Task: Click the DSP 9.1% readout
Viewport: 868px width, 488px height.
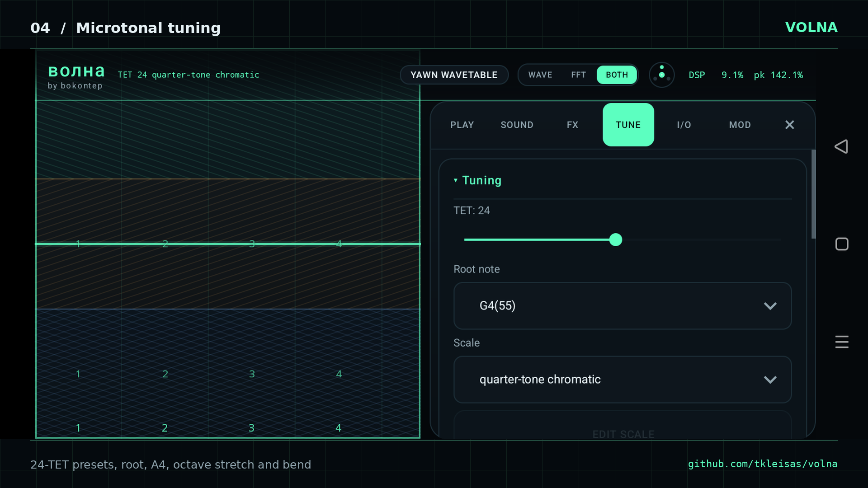Action: [716, 75]
